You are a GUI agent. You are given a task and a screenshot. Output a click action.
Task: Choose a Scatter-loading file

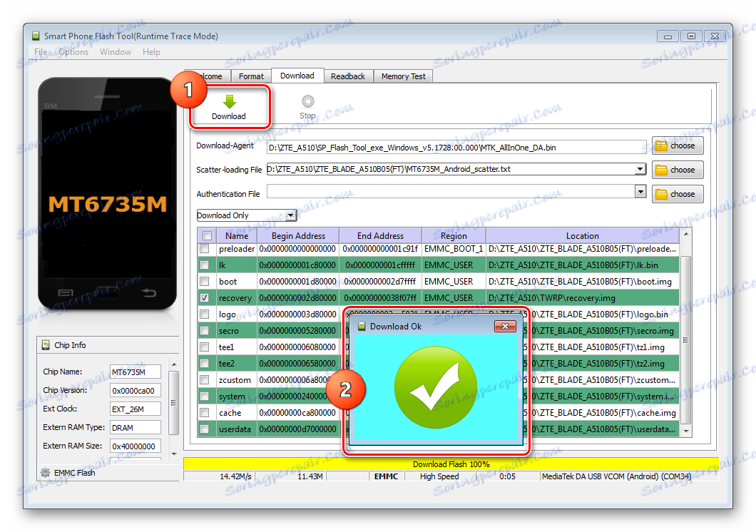[x=678, y=170]
